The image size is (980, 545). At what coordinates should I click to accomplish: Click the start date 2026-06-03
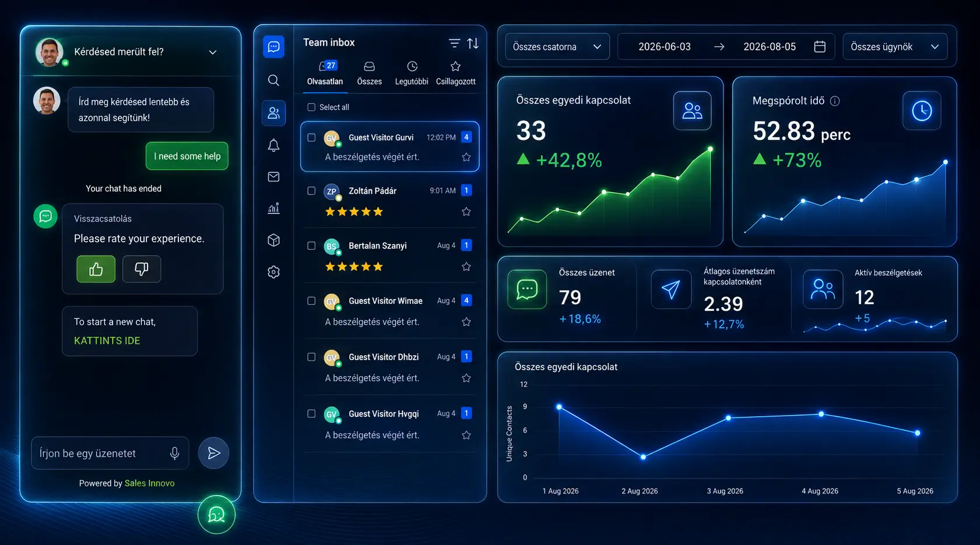click(665, 47)
